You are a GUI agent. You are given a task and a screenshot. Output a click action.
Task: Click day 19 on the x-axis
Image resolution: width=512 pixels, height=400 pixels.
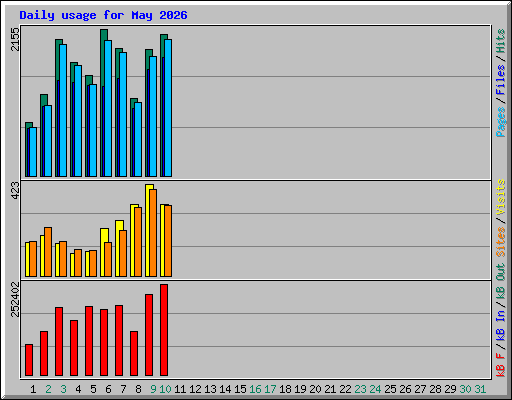pos(300,389)
